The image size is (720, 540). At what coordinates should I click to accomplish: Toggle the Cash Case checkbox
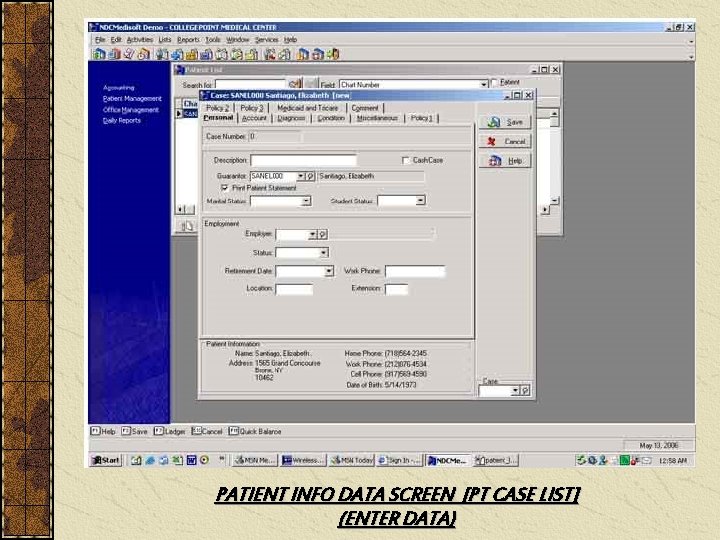[405, 160]
